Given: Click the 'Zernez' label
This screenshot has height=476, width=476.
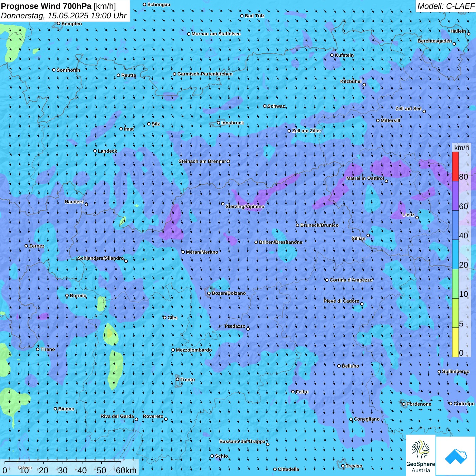Looking at the screenshot, I should tap(37, 246).
